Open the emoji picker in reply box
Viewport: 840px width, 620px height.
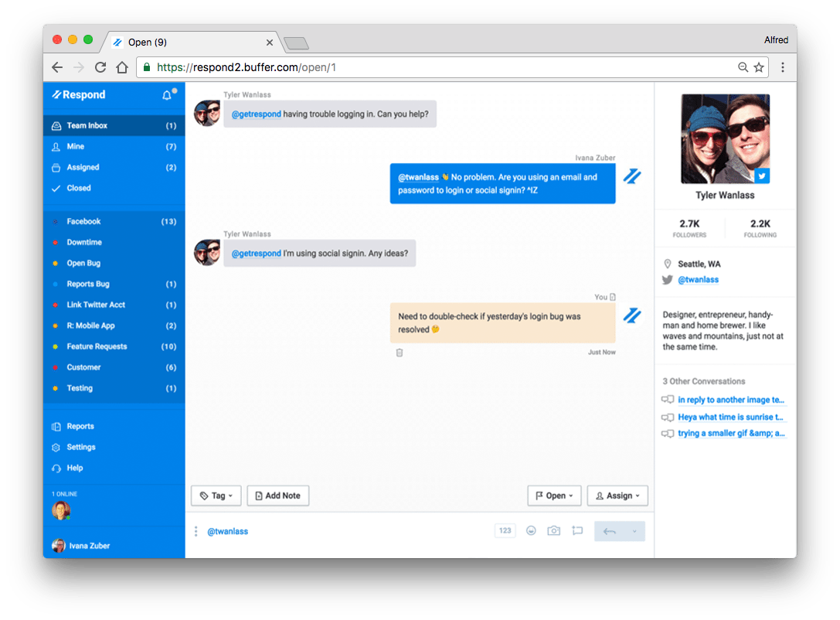pos(531,531)
